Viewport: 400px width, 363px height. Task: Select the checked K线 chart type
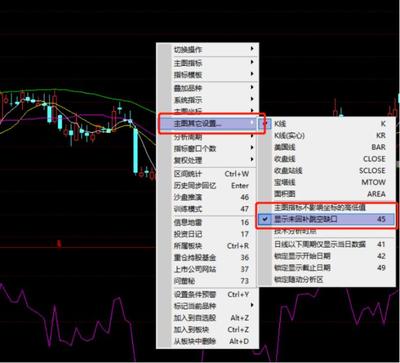point(326,124)
